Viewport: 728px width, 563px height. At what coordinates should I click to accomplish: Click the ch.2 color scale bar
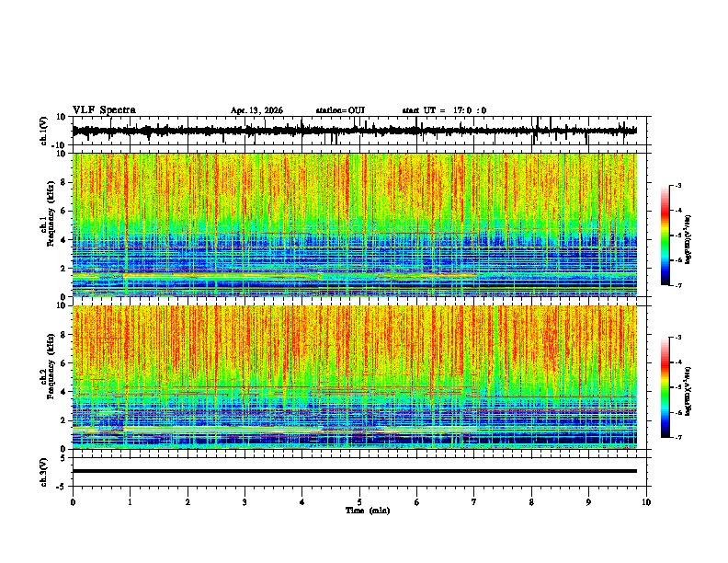coord(665,387)
